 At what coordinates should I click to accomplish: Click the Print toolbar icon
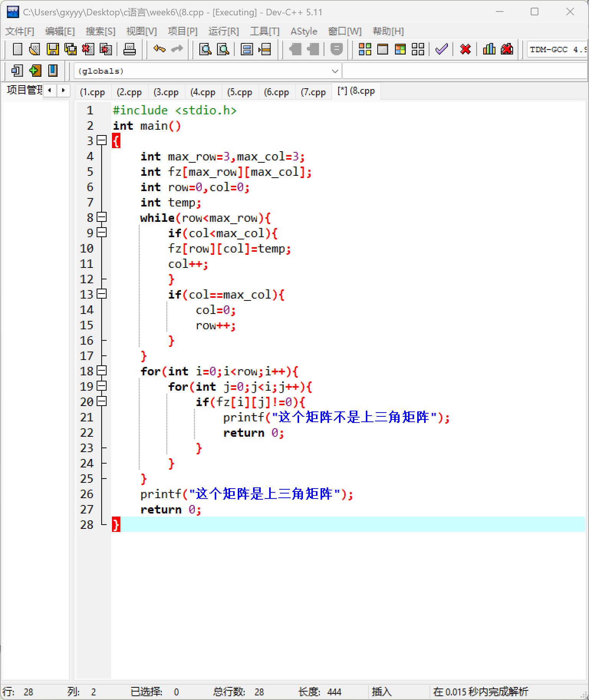129,49
